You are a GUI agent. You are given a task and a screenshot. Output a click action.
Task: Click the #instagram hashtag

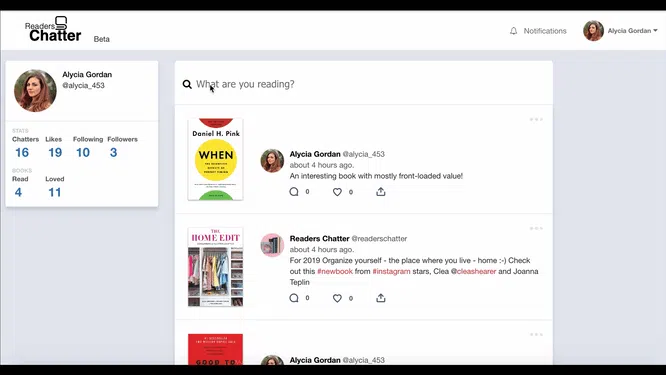point(391,271)
